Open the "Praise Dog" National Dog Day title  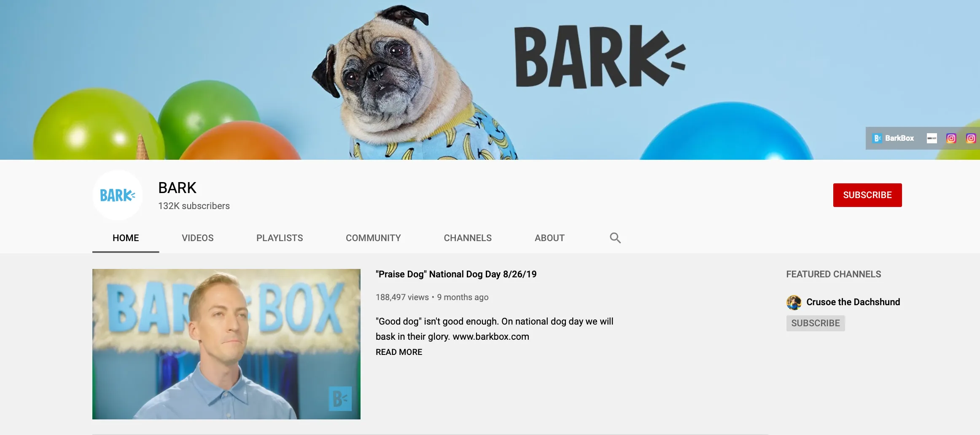(456, 274)
